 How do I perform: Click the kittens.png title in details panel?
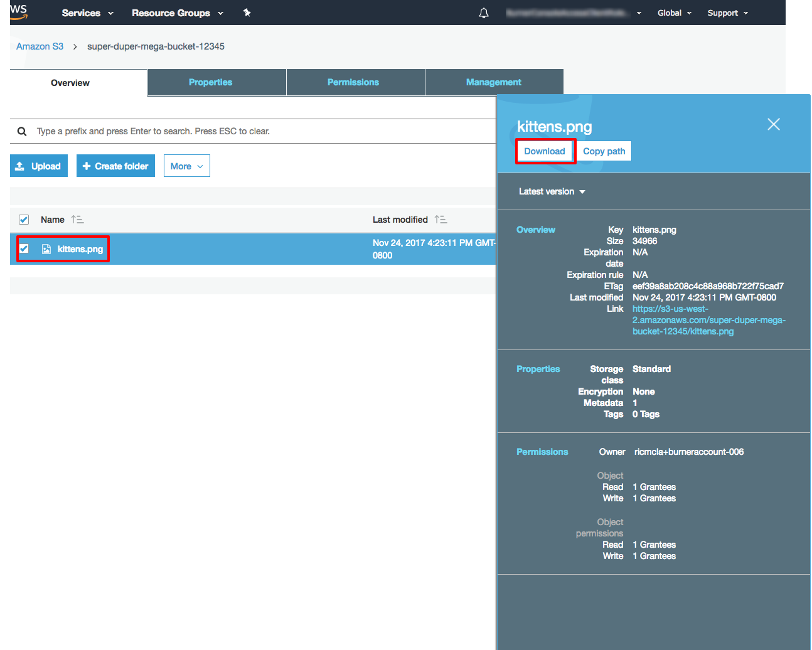click(x=554, y=127)
